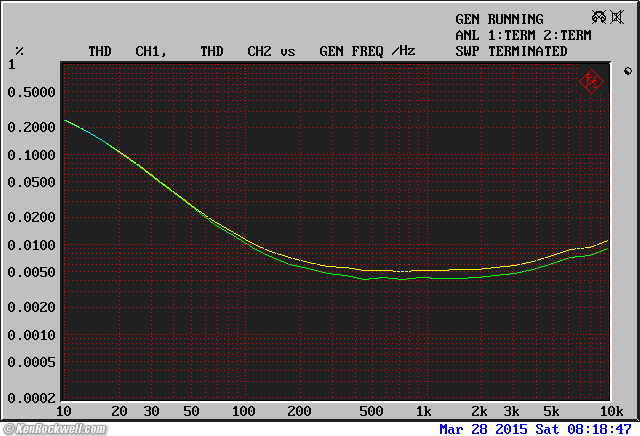Viewport: 640px width, 436px height.
Task: Click the small round indicator right of graph
Action: coord(627,71)
